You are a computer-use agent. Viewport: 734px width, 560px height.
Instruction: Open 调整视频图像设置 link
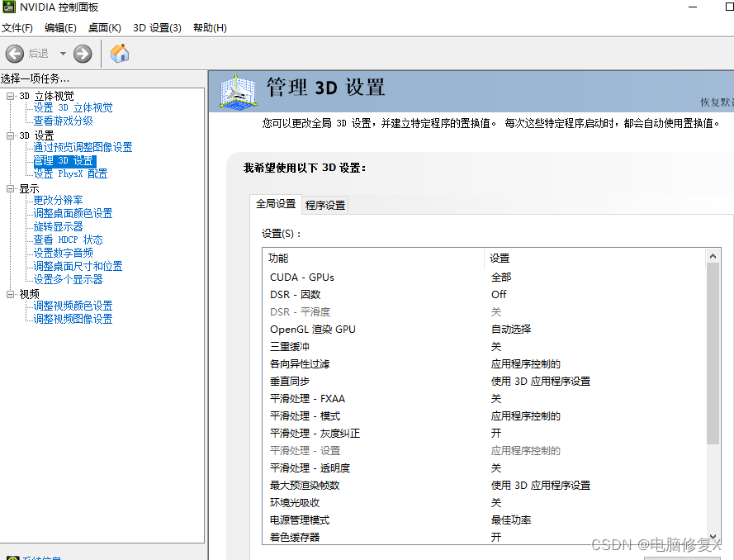point(73,319)
